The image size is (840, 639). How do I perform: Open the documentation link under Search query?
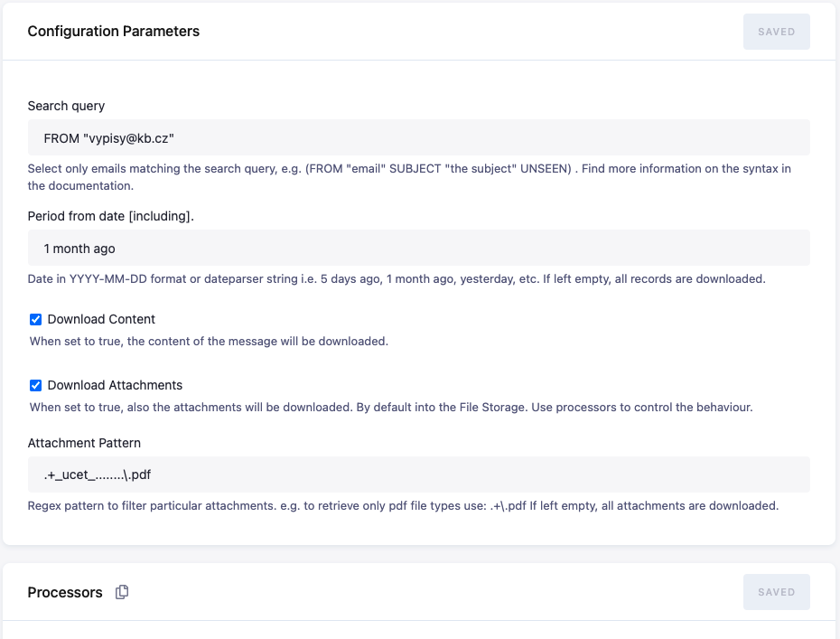click(x=80, y=185)
